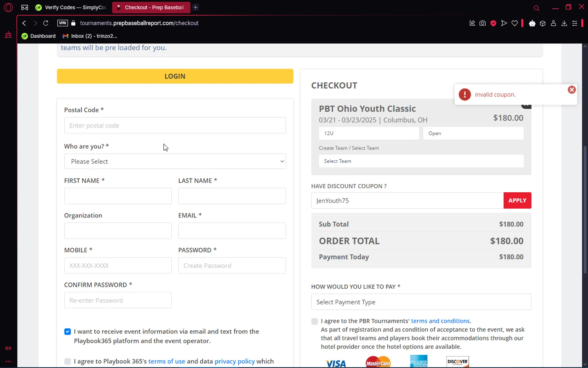Click the FIRST NAME input field
The image size is (588, 368).
click(118, 196)
